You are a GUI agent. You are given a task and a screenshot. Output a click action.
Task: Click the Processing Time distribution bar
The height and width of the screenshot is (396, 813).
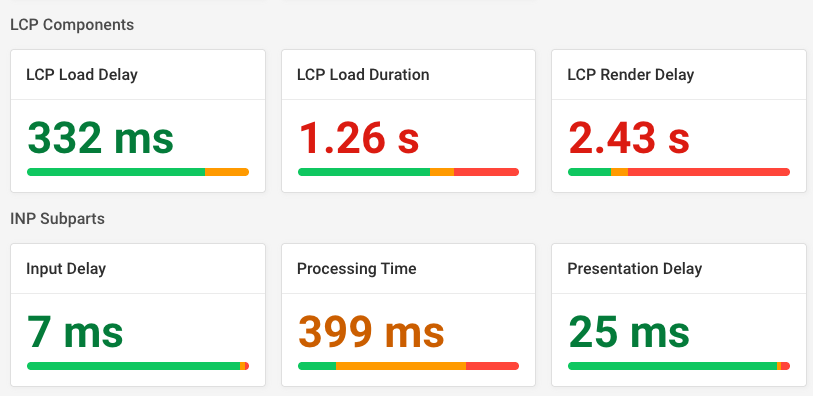tap(409, 366)
